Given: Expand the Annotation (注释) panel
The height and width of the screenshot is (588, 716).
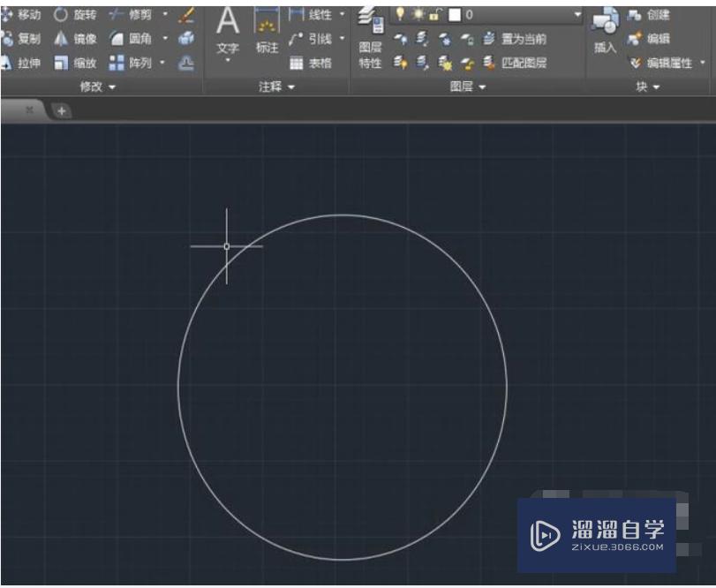Looking at the screenshot, I should pyautogui.click(x=274, y=87).
